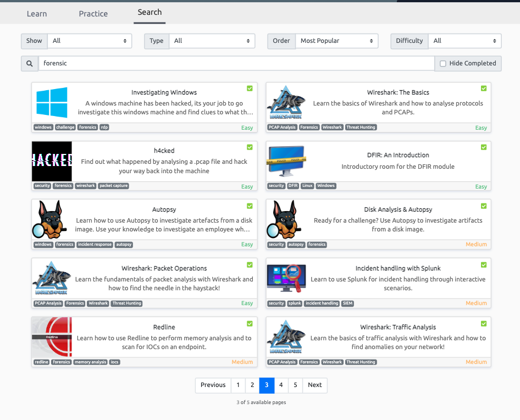Click completed checkmark on Wireshark: The Basics
Screen dimensions: 520x420
coord(484,89)
